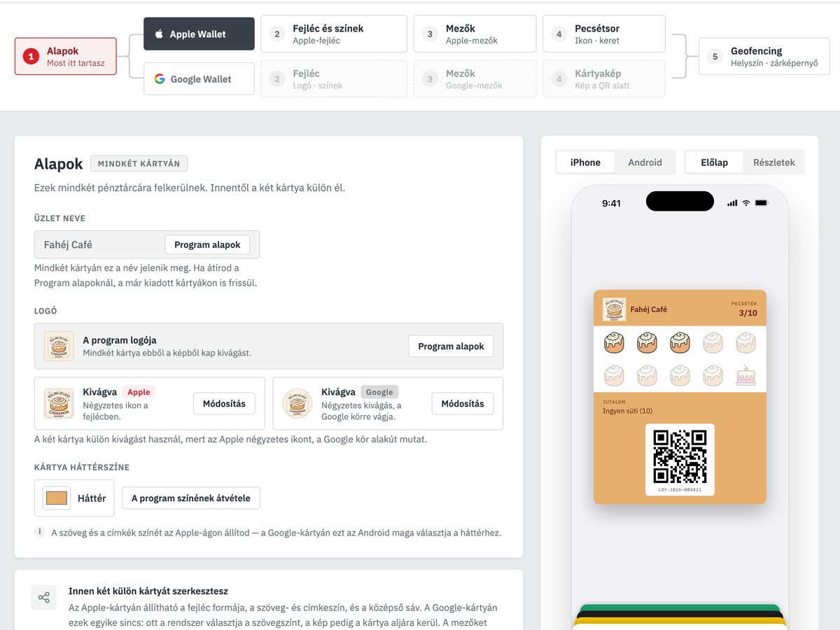Open the Geofencing step

[764, 57]
